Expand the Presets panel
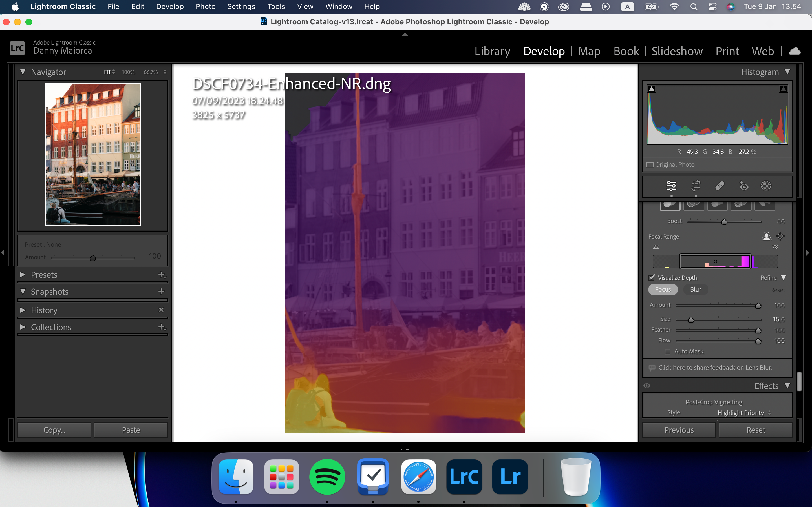 (x=22, y=275)
